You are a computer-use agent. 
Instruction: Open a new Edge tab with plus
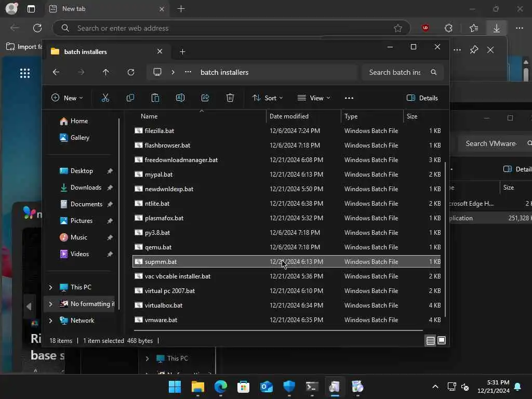[x=181, y=9]
